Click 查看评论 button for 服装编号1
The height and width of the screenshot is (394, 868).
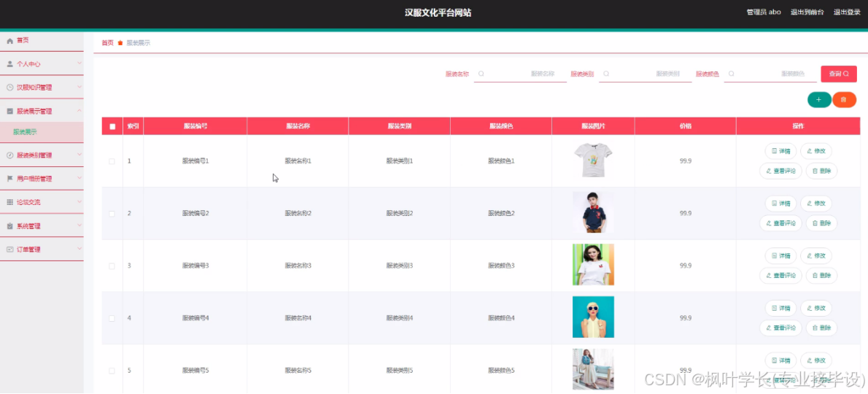tap(780, 171)
